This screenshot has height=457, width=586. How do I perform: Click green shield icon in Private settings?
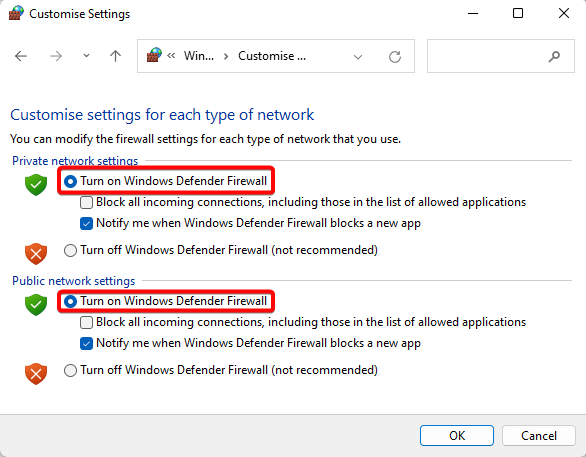tap(36, 185)
